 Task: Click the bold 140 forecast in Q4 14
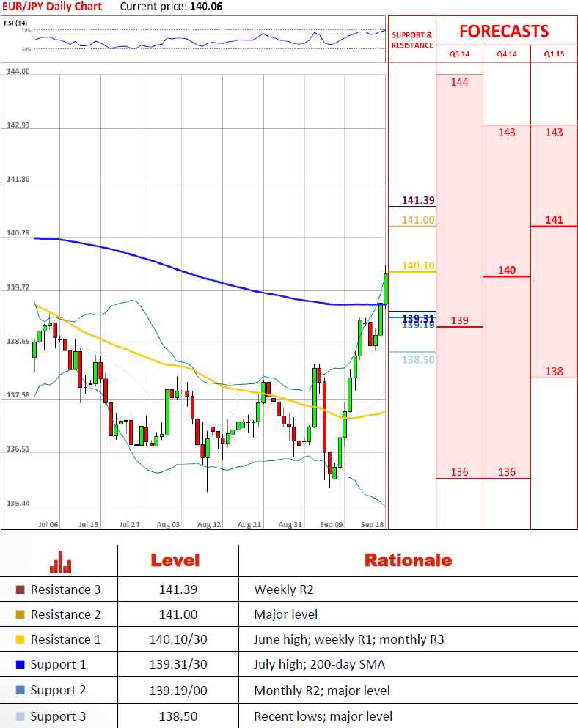coord(507,271)
